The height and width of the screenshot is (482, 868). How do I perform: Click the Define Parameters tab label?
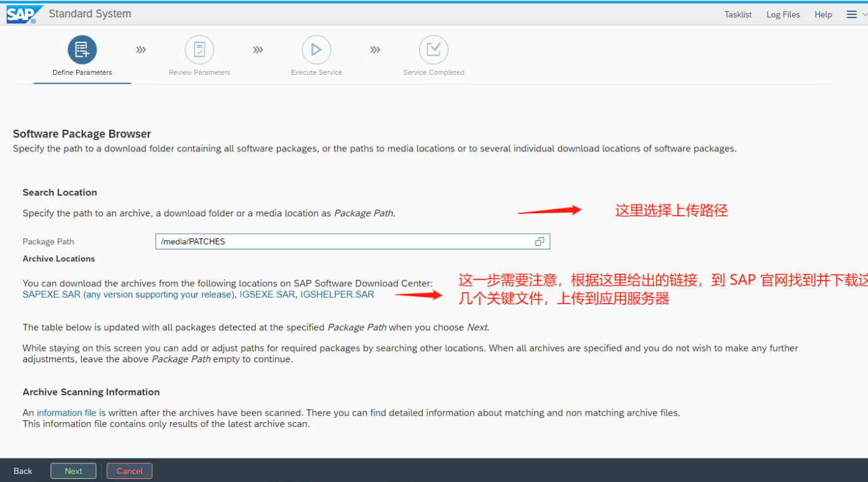[x=82, y=72]
